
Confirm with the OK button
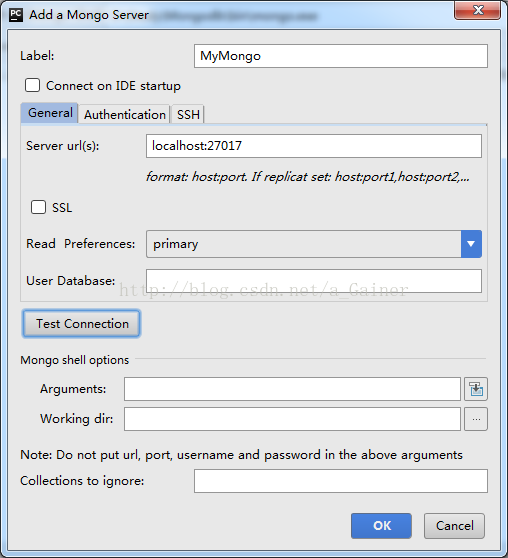tap(381, 526)
